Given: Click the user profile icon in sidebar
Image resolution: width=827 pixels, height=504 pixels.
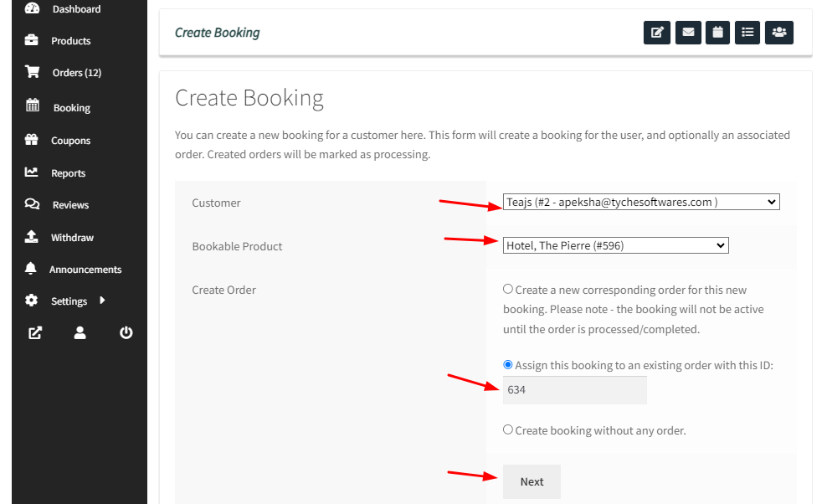Looking at the screenshot, I should pyautogui.click(x=80, y=332).
